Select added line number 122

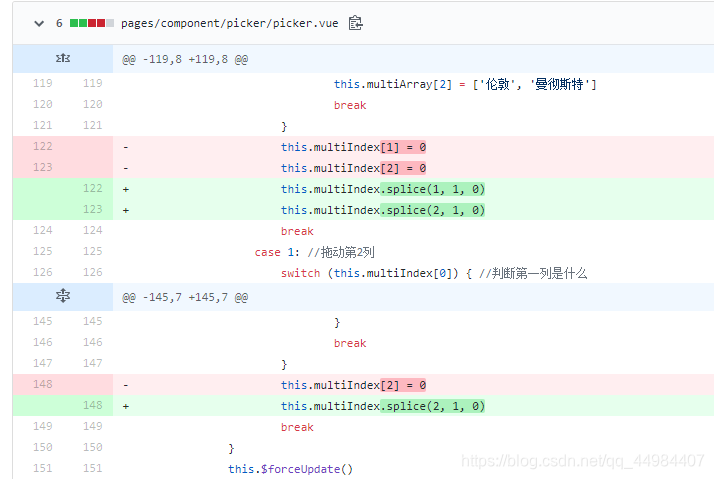pyautogui.click(x=93, y=188)
